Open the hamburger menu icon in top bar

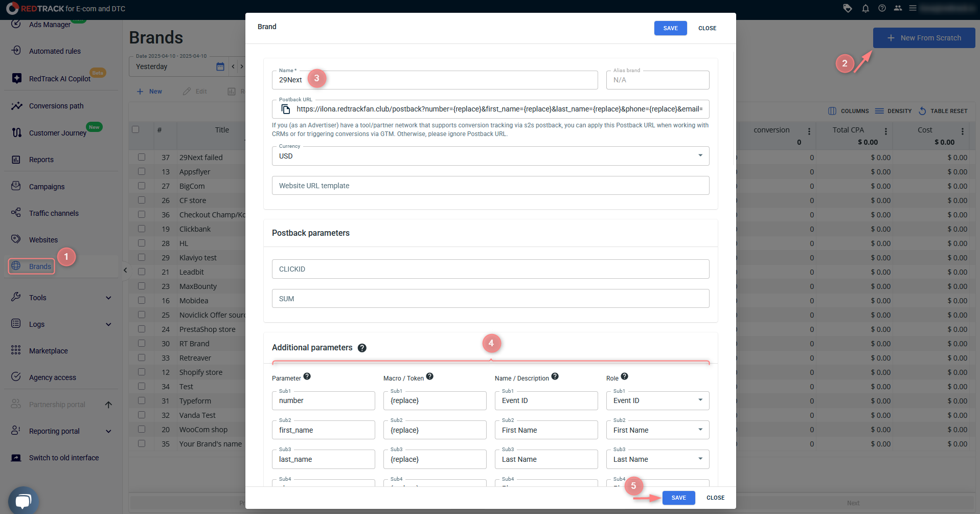point(913,8)
